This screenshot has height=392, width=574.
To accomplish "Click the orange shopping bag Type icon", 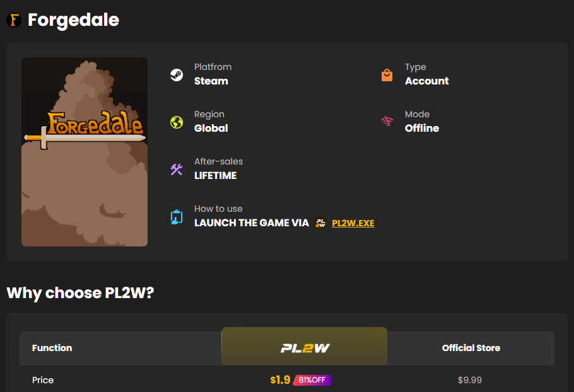I will 387,75.
